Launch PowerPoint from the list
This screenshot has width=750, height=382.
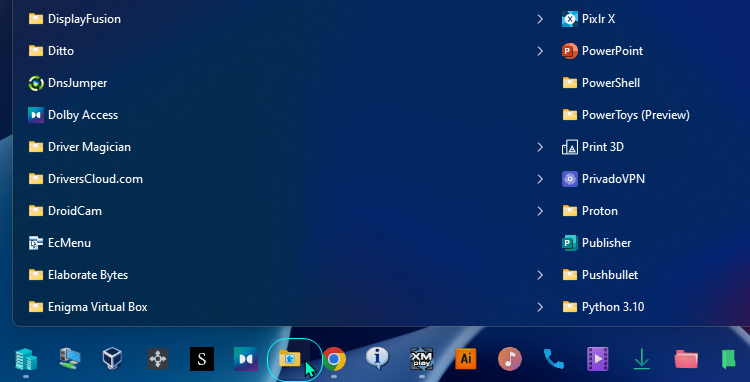click(603, 51)
